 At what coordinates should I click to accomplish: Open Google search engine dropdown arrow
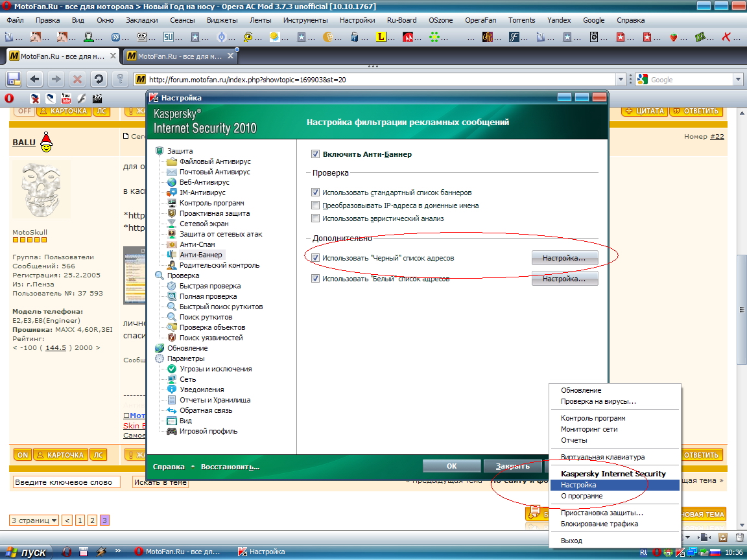point(739,80)
